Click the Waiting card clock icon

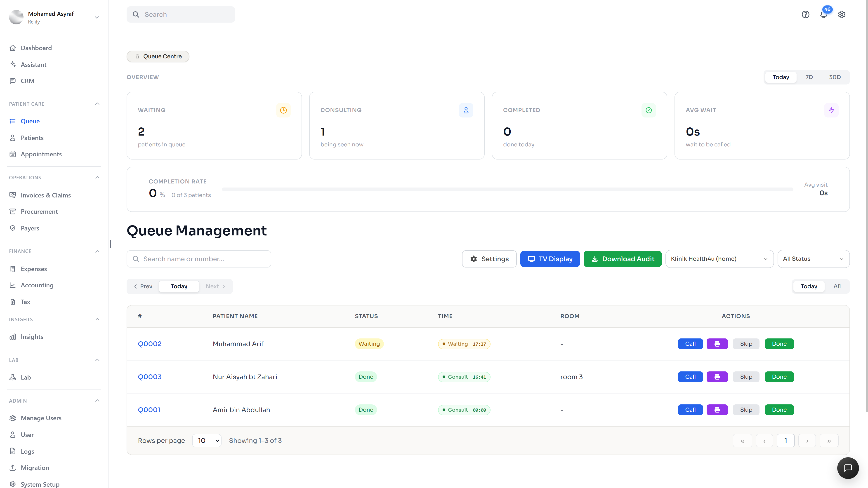[x=283, y=110]
